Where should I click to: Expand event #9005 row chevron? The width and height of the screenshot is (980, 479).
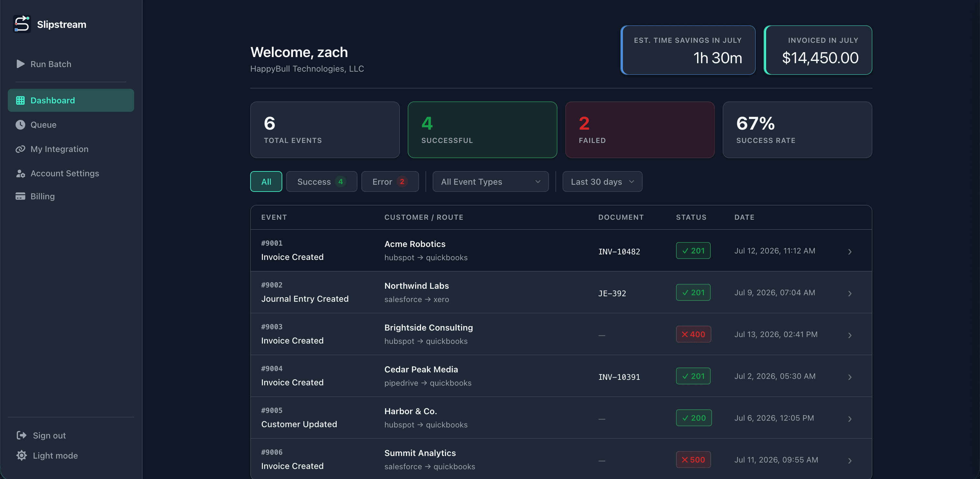tap(849, 419)
